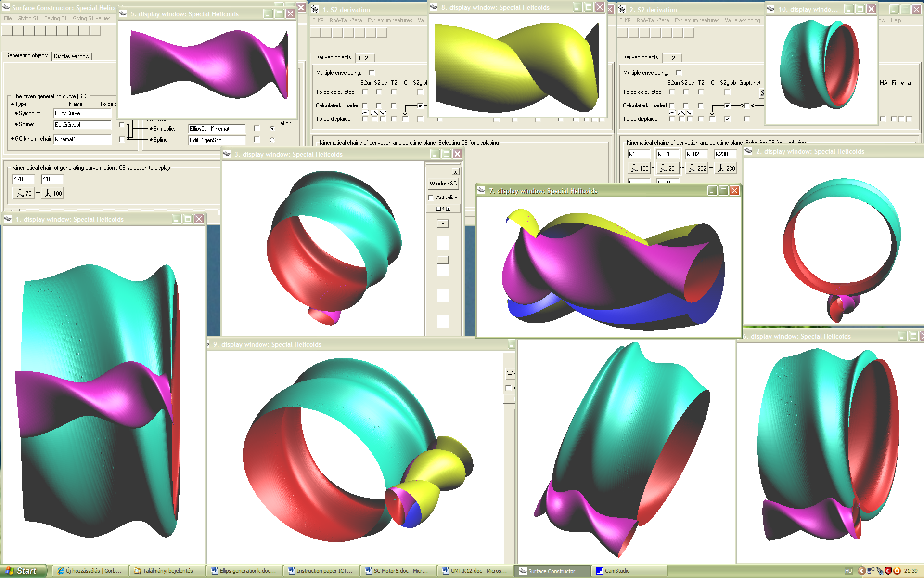Open the File menu
924x578 pixels.
pyautogui.click(x=8, y=18)
